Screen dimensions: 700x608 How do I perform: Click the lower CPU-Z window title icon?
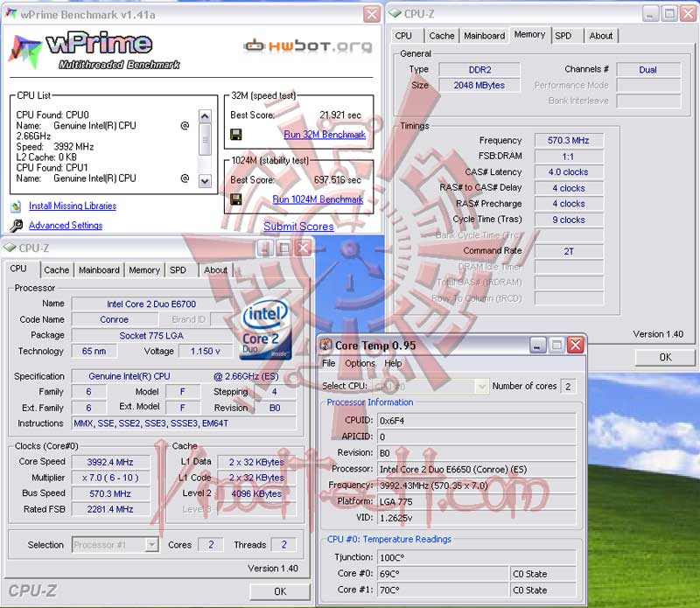click(x=10, y=248)
